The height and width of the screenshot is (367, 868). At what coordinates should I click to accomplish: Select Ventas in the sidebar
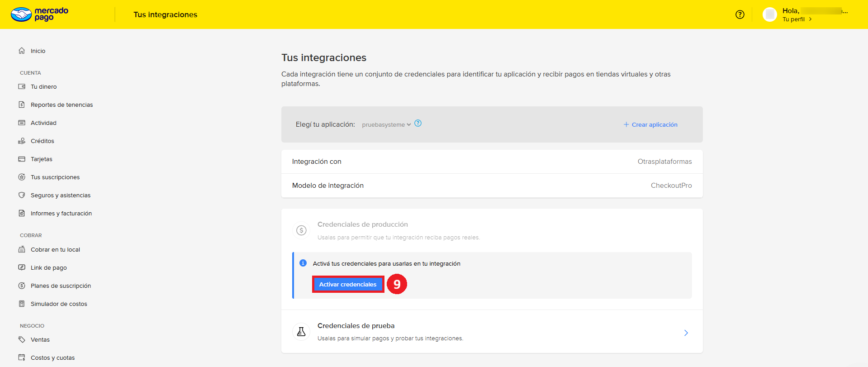pos(40,339)
